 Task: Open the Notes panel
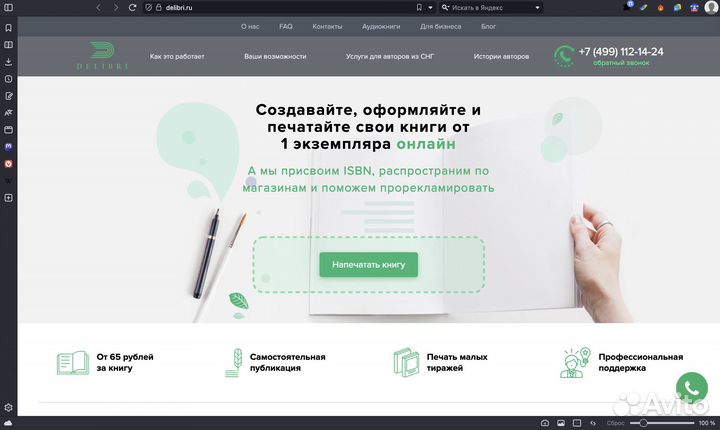click(8, 96)
